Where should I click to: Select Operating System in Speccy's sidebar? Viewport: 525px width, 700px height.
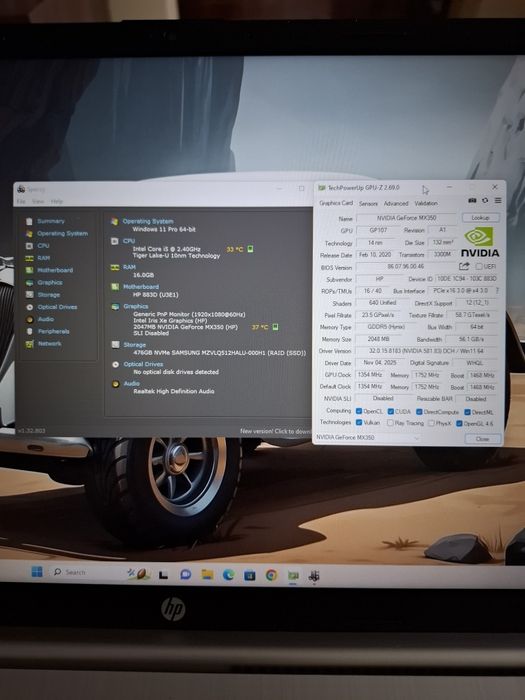[x=62, y=233]
